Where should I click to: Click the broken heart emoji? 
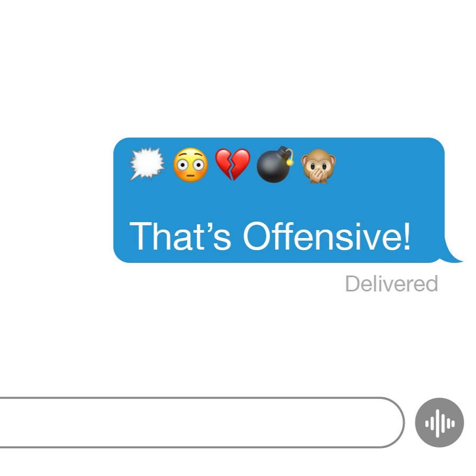[x=233, y=164]
